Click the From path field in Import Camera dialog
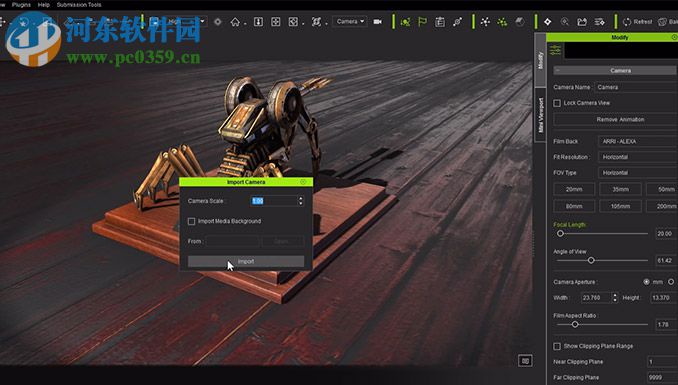Viewport: 678px width, 385px height. click(233, 241)
